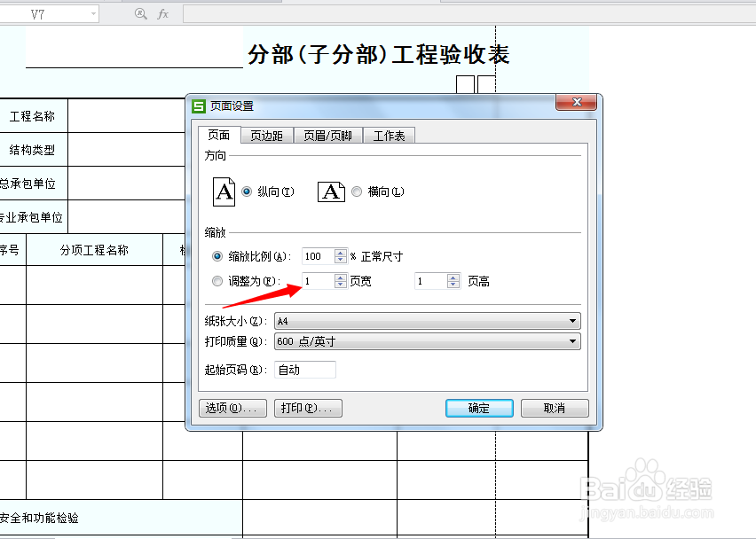Click the 起始页码 input field showing 自动
This screenshot has height=539, width=756.
point(305,370)
